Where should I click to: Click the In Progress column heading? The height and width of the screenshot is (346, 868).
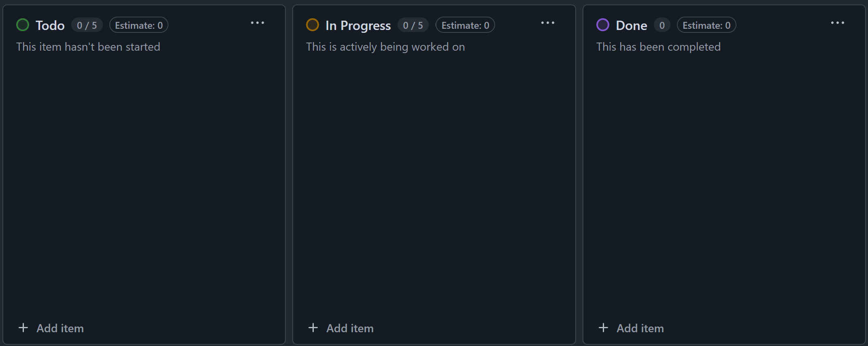point(358,26)
